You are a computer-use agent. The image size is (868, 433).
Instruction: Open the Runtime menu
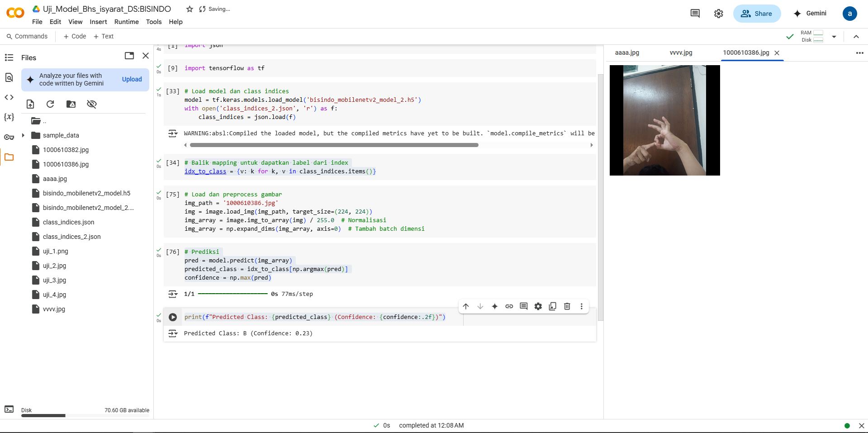126,22
